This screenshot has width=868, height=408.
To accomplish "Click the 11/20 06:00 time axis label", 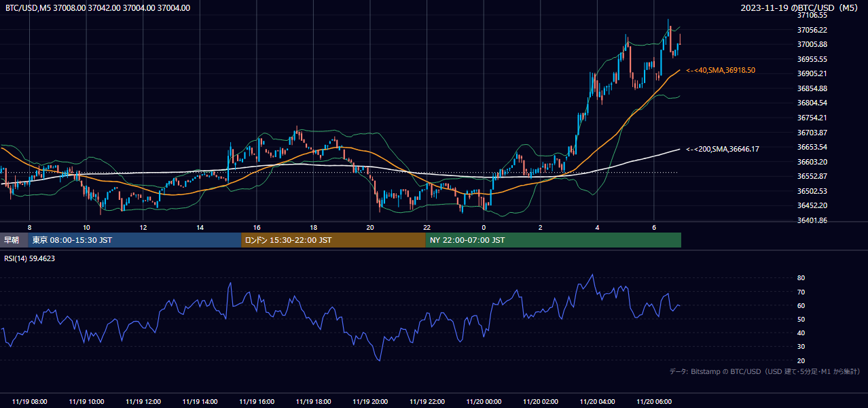I will point(653,401).
